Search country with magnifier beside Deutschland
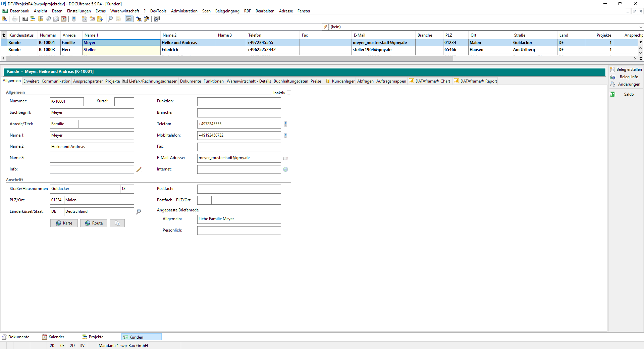 [139, 212]
